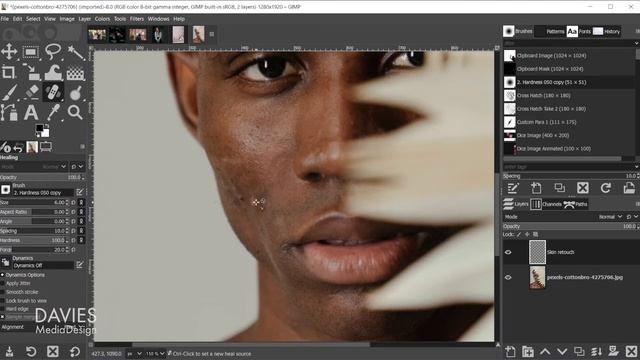Open the tool Mode dropdown in Tool Options

(x=34, y=167)
